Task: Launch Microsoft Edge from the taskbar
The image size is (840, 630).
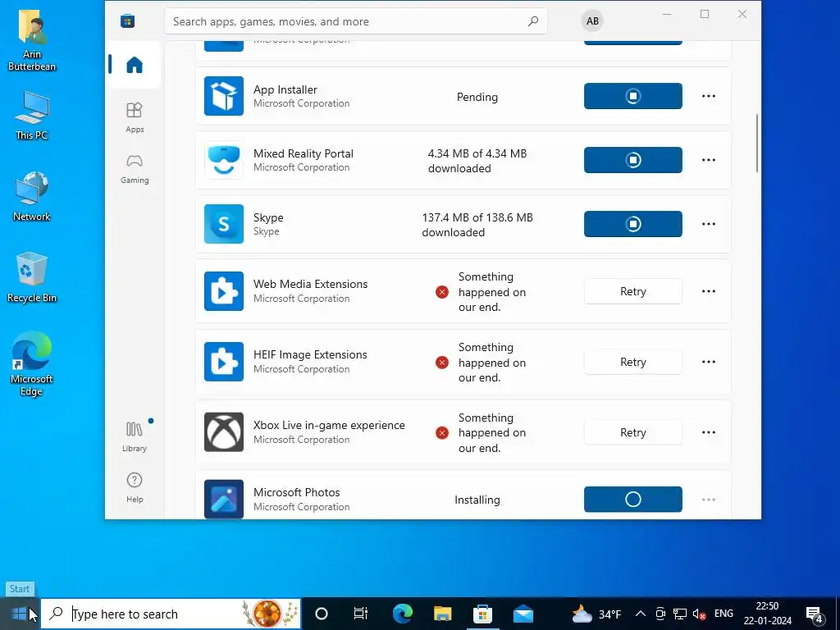Action: click(x=402, y=614)
